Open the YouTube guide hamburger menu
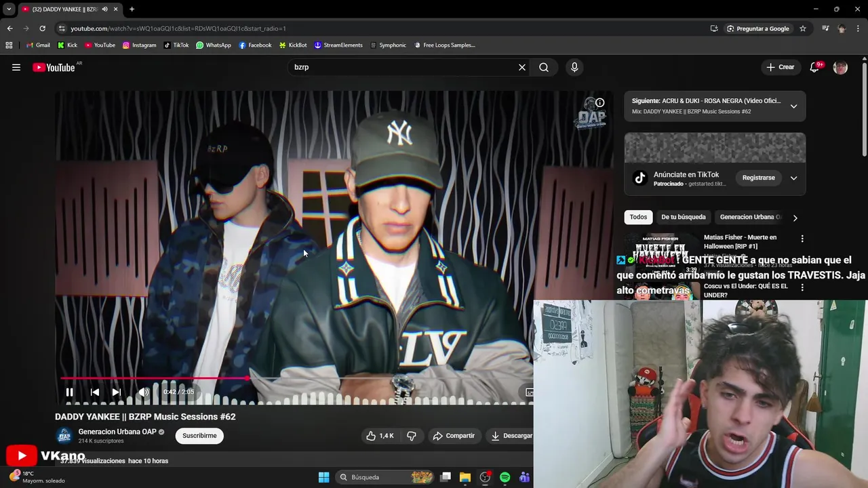The image size is (868, 488). click(16, 67)
